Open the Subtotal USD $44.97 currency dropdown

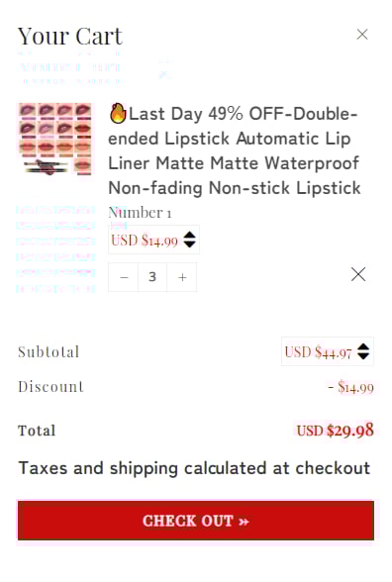pos(328,351)
